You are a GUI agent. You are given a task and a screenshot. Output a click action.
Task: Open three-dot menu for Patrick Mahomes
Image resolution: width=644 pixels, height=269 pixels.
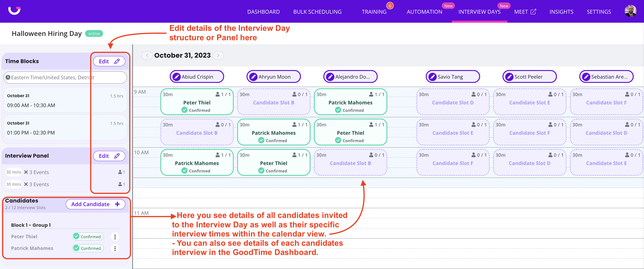(115, 248)
